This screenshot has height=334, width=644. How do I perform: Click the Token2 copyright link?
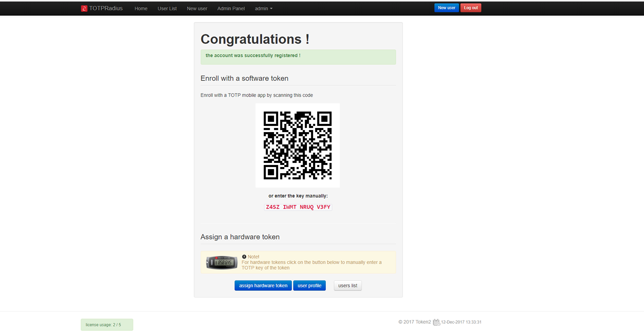point(423,322)
